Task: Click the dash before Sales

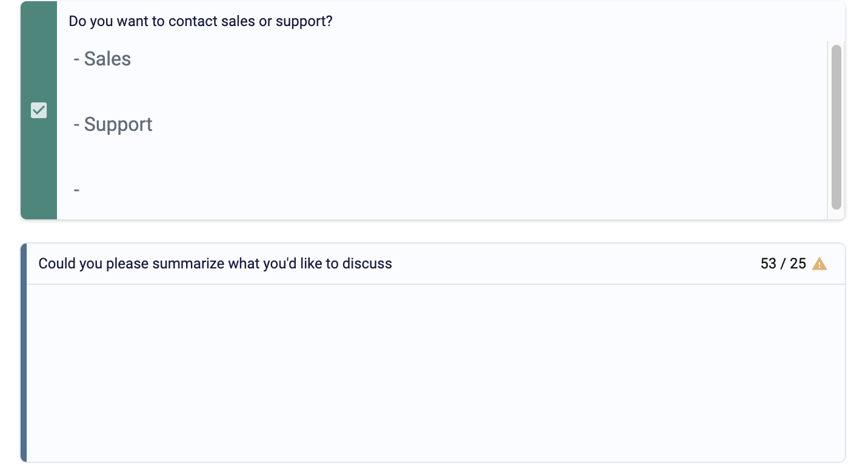Action: pos(76,59)
